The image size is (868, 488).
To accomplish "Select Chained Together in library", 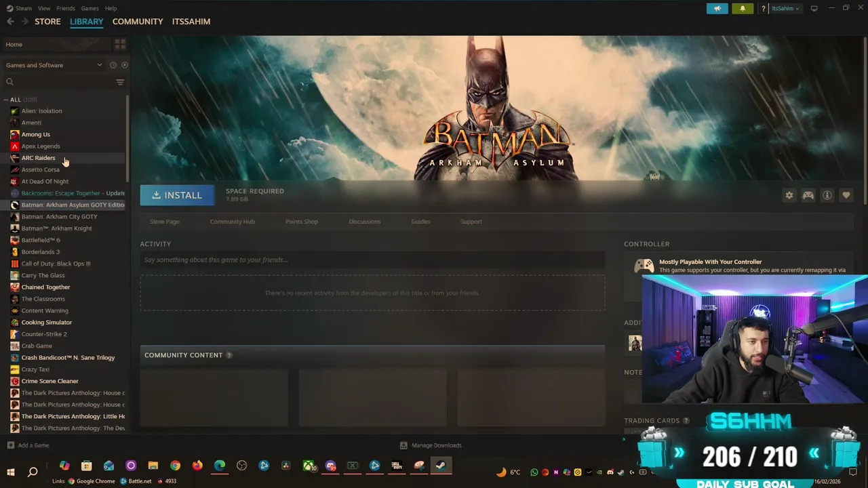I will click(45, 287).
